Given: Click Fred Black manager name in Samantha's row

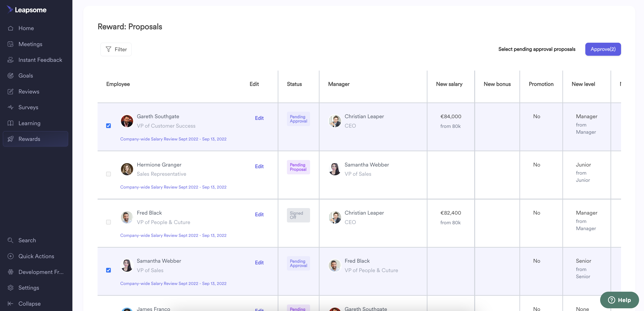Looking at the screenshot, I should tap(357, 261).
